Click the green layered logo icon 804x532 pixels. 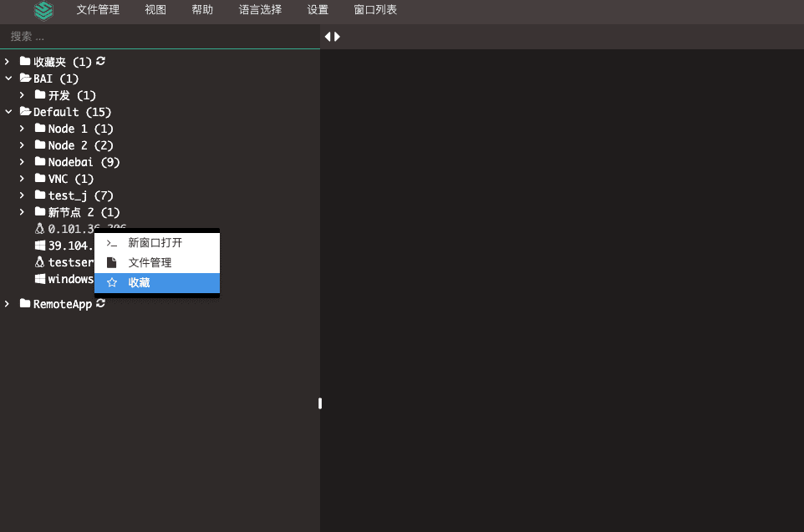click(x=43, y=11)
